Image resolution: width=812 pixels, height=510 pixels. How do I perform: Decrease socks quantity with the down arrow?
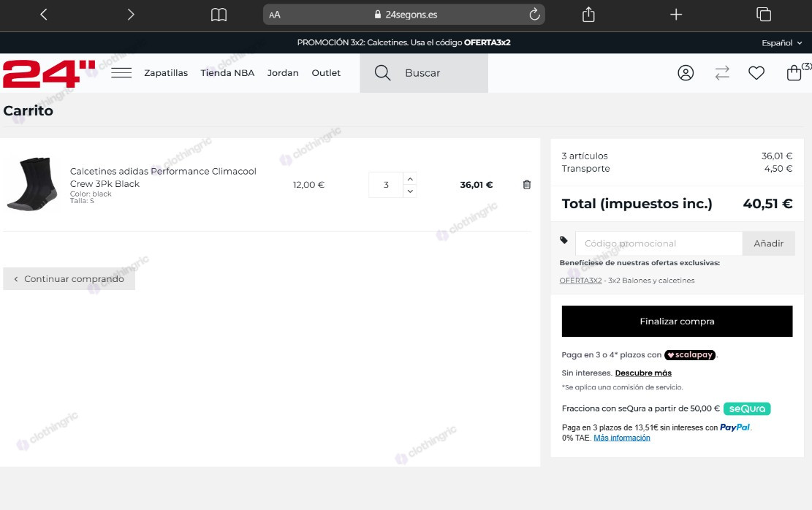tap(409, 191)
